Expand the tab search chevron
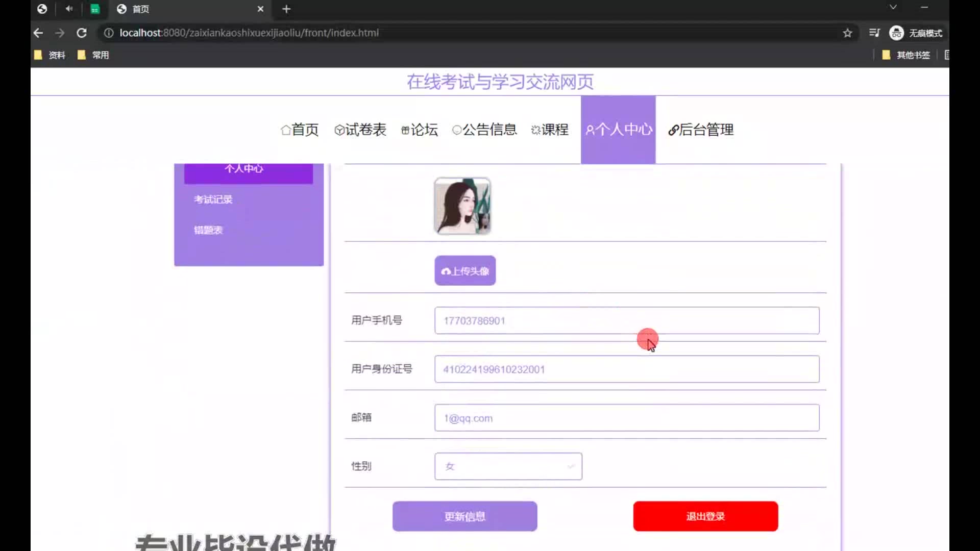This screenshot has height=551, width=980. coord(893,7)
